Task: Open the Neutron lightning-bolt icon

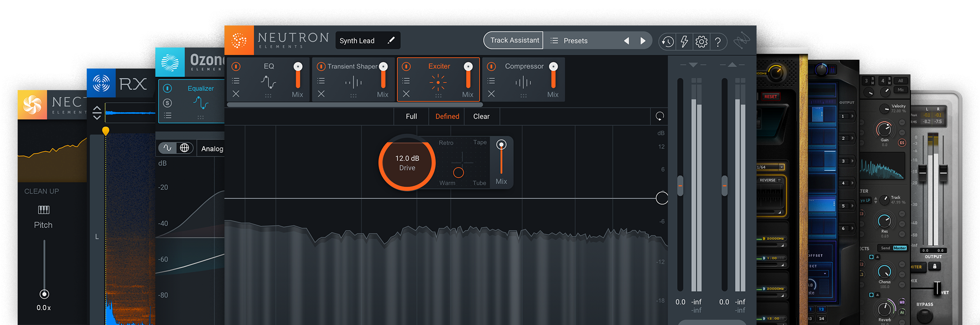Action: click(x=684, y=42)
